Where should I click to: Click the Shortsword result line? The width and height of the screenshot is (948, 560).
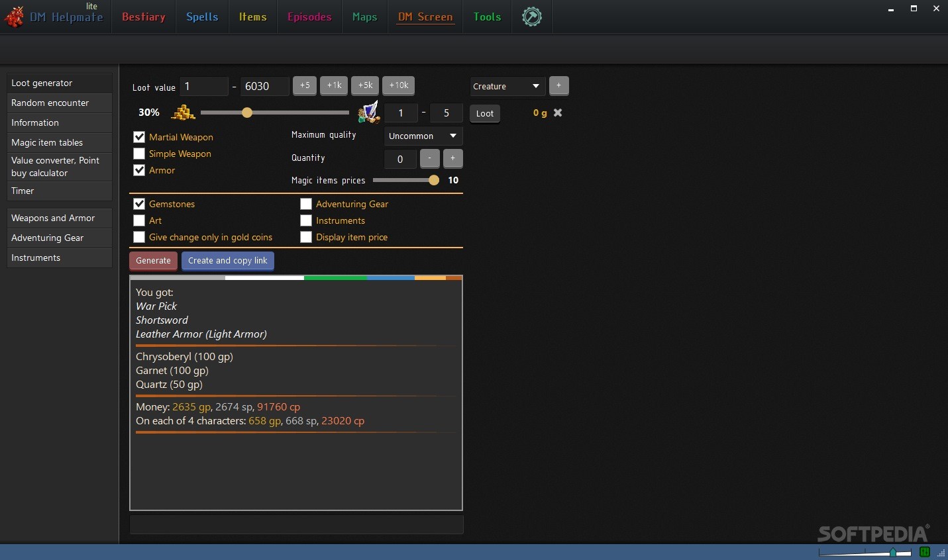[x=162, y=320]
